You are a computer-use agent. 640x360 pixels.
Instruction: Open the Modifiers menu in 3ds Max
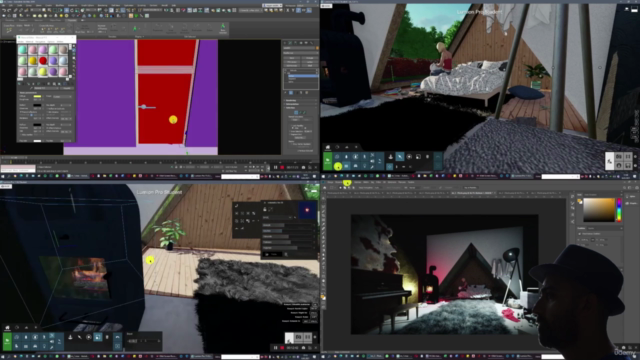pyautogui.click(x=60, y=5)
